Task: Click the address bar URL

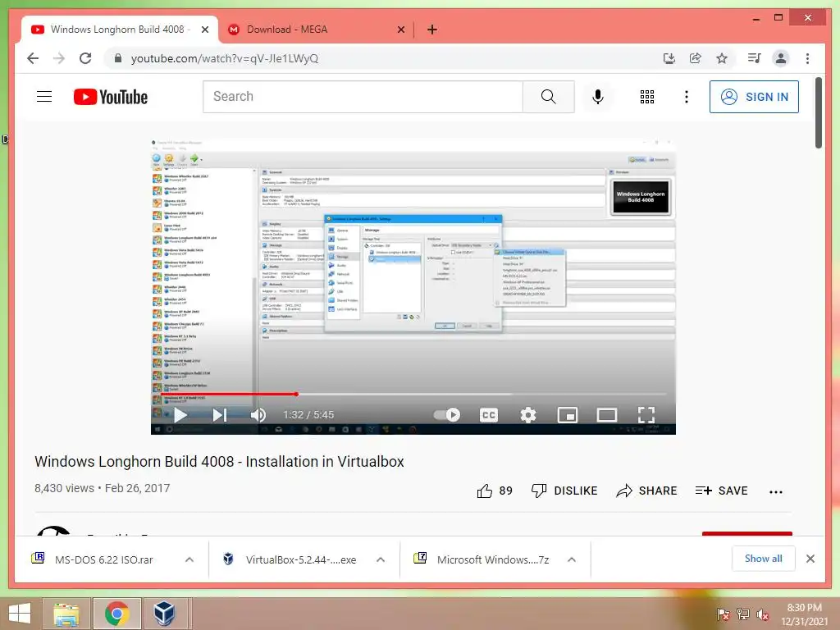Action: 225,58
